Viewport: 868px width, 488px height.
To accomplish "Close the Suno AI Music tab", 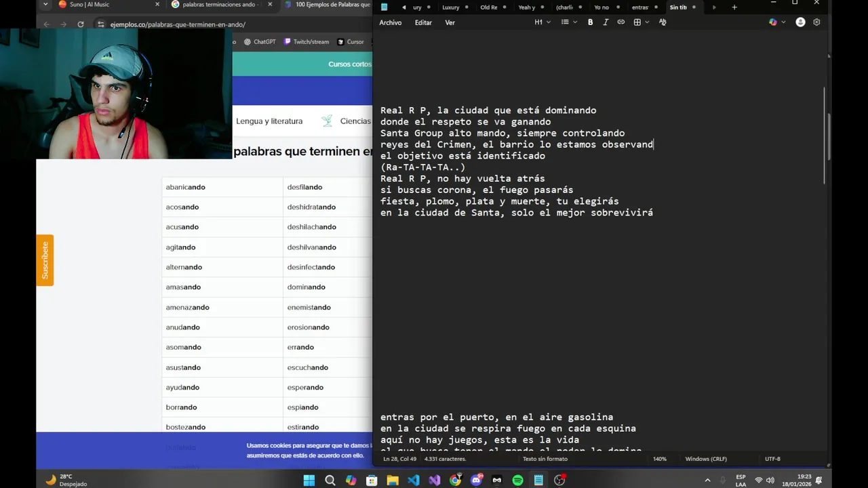I will pos(157,5).
